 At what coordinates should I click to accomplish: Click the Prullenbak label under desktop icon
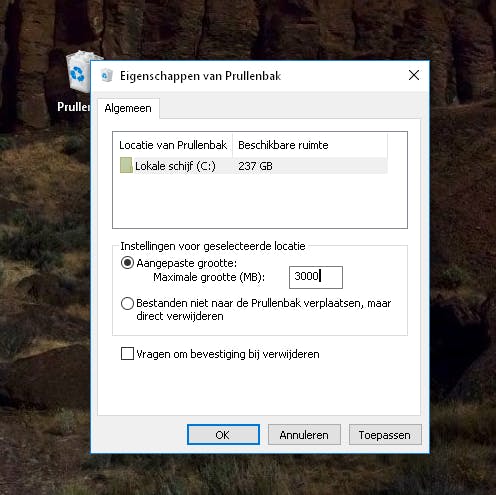[x=74, y=107]
